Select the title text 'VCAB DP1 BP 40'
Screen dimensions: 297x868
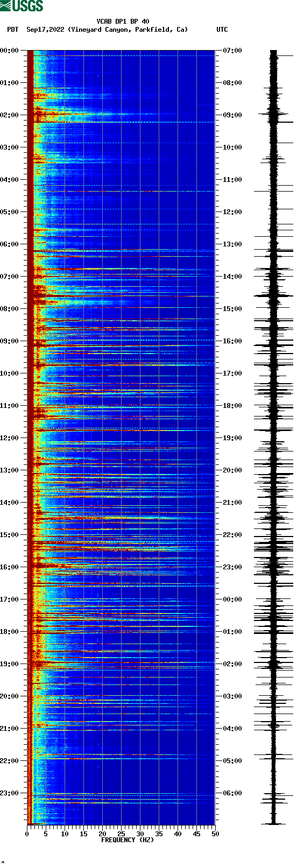pos(123,22)
